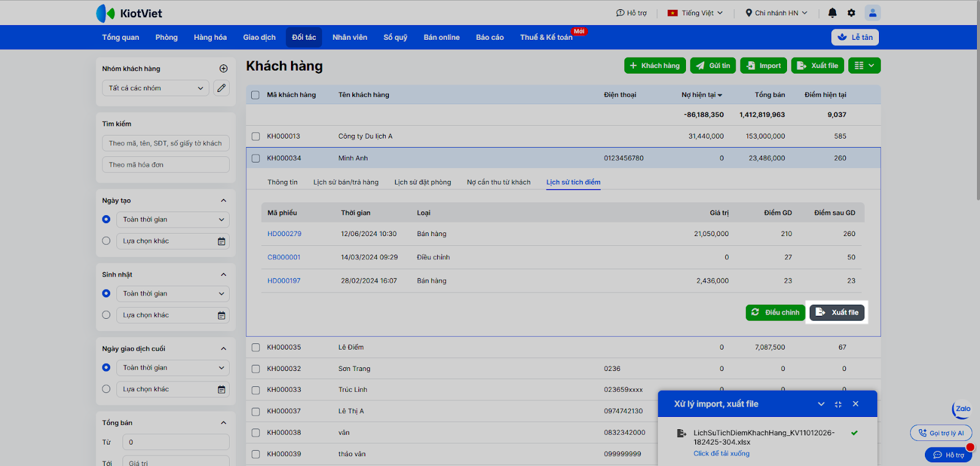The image size is (980, 466).
Task: Open calendar icon in Ngày tạo filter
Action: coord(222,242)
